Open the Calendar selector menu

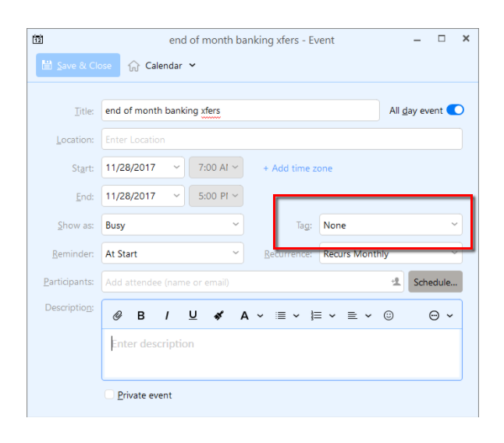[162, 66]
